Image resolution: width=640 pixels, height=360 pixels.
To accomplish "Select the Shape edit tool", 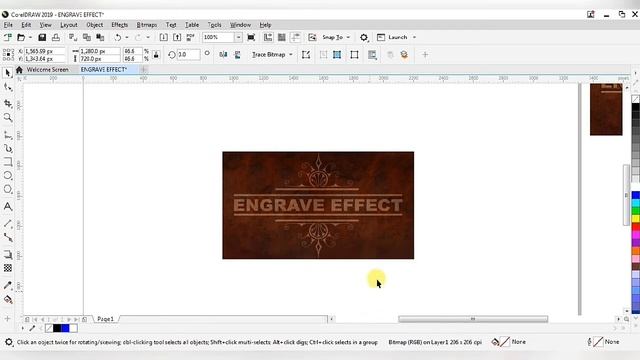I will click(8, 87).
